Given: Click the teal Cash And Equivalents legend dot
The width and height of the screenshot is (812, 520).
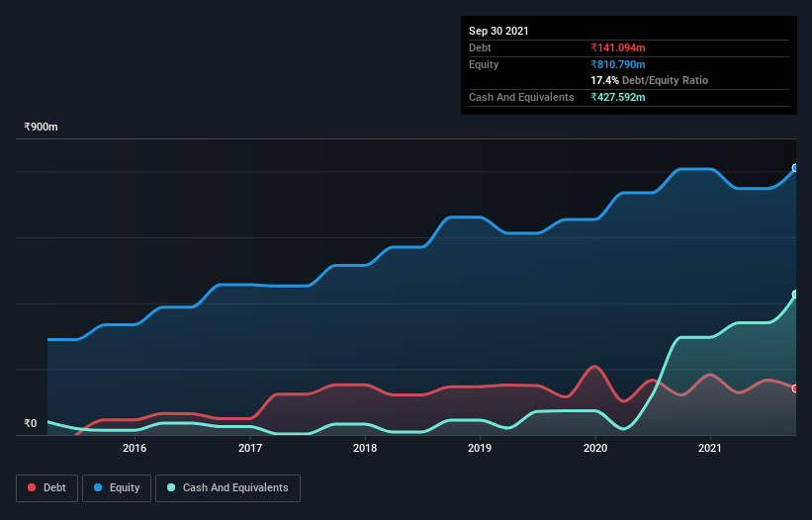Looking at the screenshot, I should click(x=171, y=487).
